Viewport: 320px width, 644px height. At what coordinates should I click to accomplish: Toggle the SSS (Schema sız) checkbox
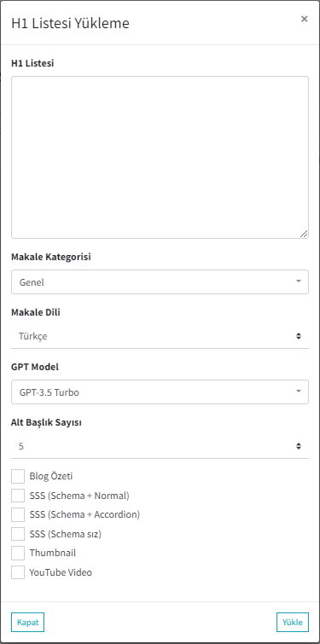tap(18, 534)
